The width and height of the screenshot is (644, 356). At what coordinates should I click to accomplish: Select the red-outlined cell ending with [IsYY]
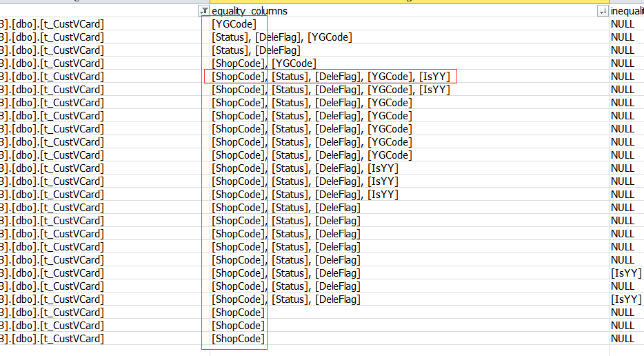point(331,77)
